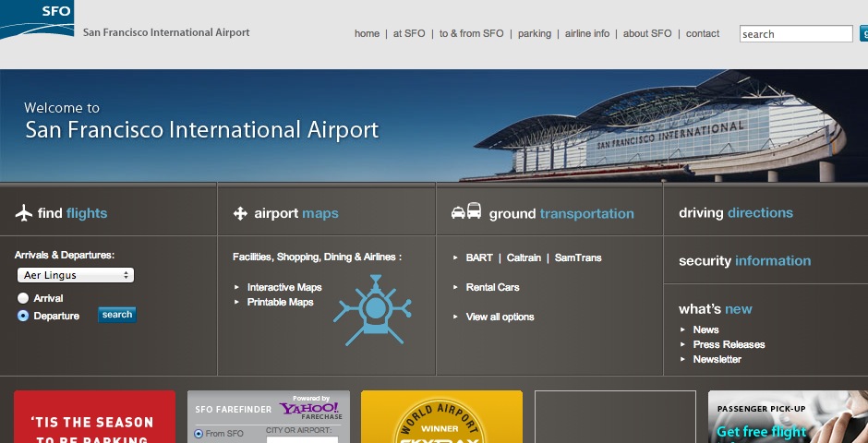Open the to & from SFO menu
Image resolution: width=868 pixels, height=443 pixels.
point(472,34)
